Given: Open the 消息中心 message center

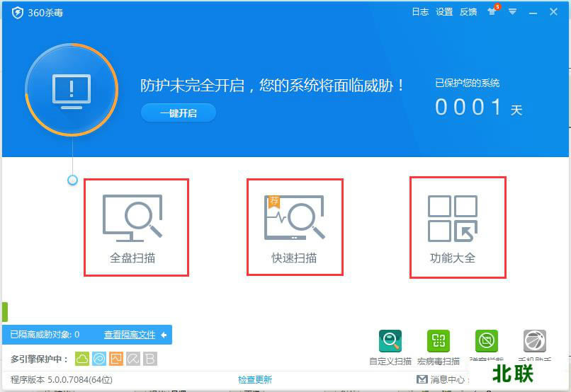Looking at the screenshot, I should tap(441, 380).
